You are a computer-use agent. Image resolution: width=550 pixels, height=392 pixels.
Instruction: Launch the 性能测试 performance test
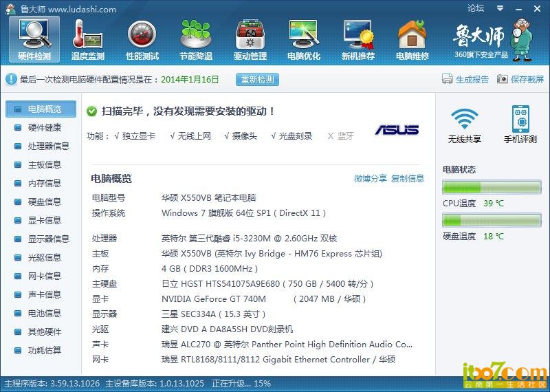[x=142, y=40]
